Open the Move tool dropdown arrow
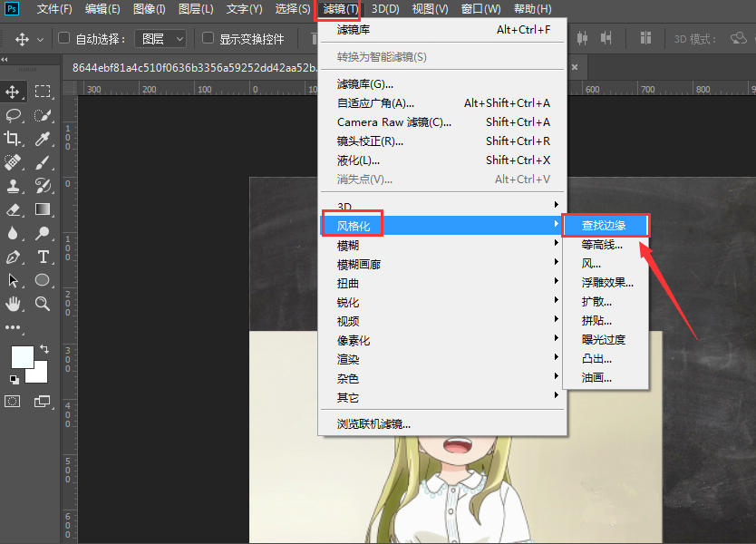 point(39,39)
